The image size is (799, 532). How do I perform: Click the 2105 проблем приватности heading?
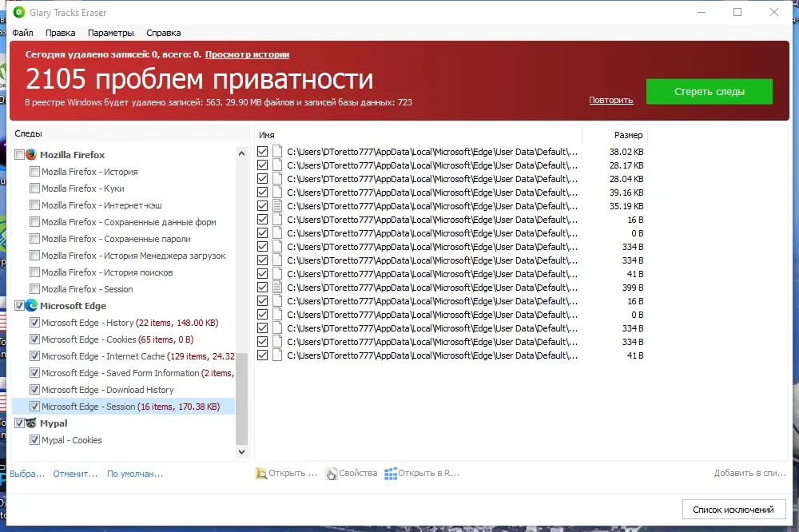[199, 79]
